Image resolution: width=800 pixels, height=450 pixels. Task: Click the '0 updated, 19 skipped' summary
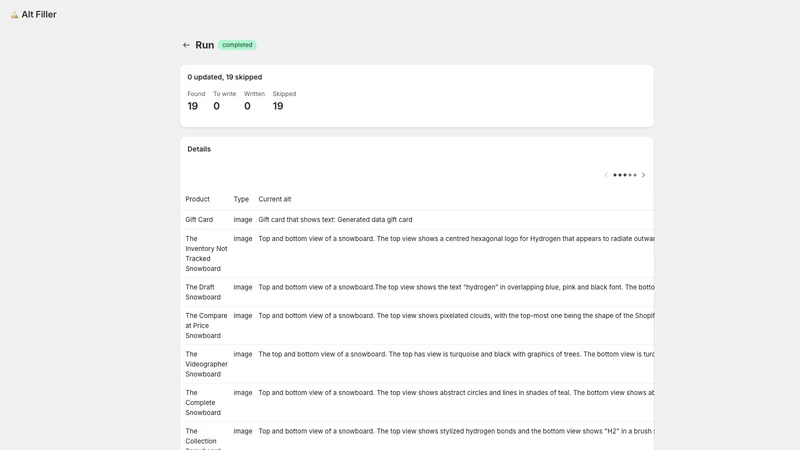click(224, 77)
